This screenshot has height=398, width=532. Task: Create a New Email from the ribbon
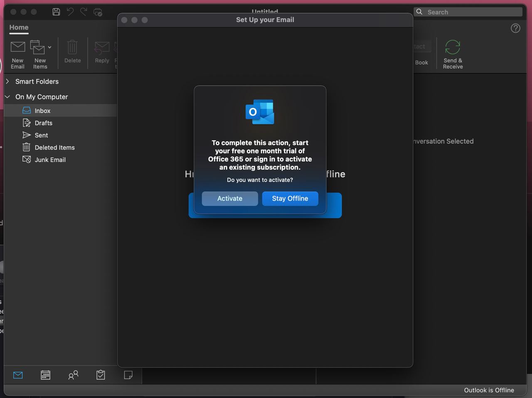(17, 55)
